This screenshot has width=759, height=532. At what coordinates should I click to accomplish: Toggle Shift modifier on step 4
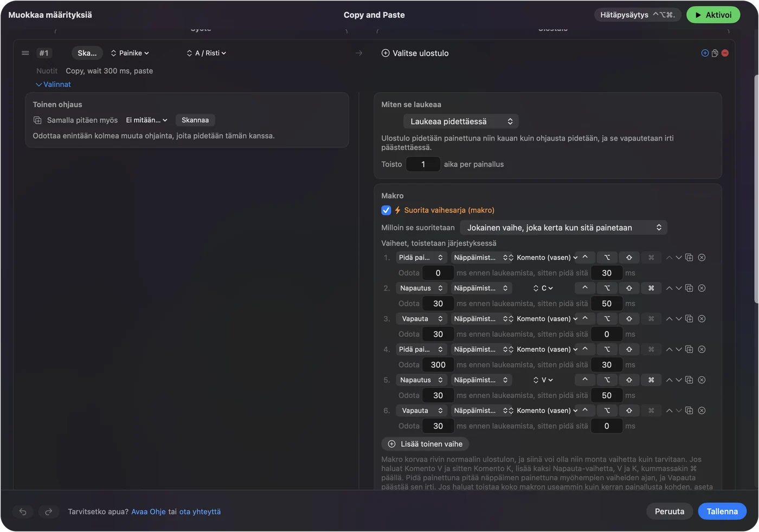(x=629, y=349)
